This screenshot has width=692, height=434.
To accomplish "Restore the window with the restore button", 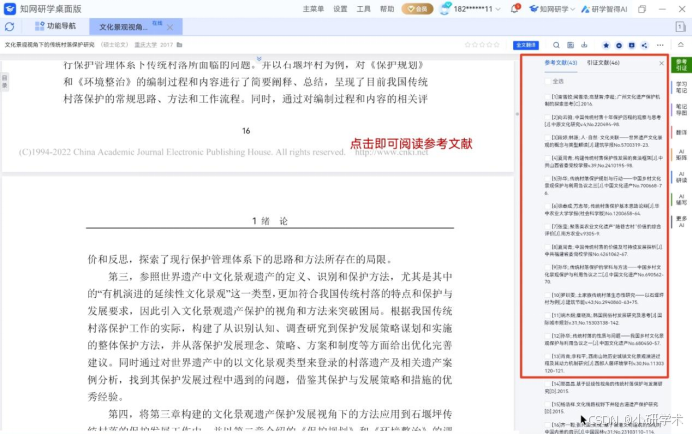I will [642, 9].
